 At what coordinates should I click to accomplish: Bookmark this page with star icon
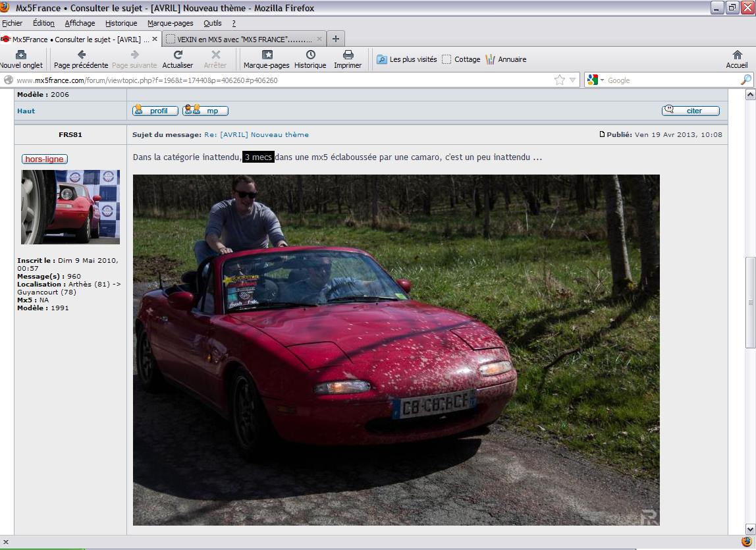pos(559,80)
